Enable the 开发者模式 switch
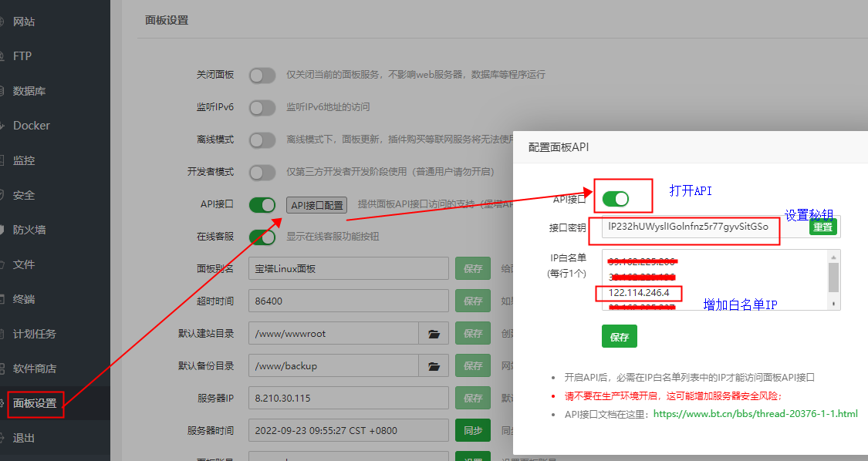This screenshot has height=461, width=868. click(262, 172)
